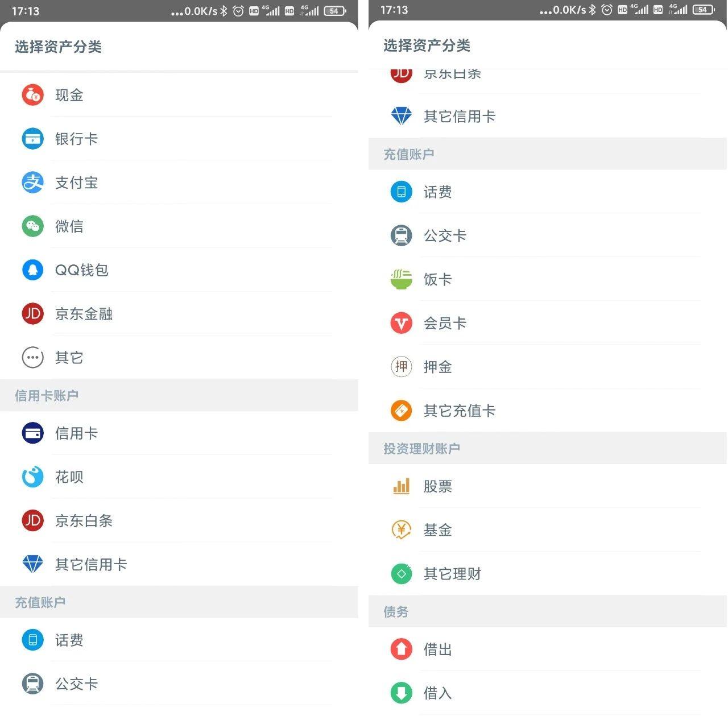This screenshot has height=716, width=728.
Task: Select the green 借入 down-arrow icon
Action: [402, 693]
